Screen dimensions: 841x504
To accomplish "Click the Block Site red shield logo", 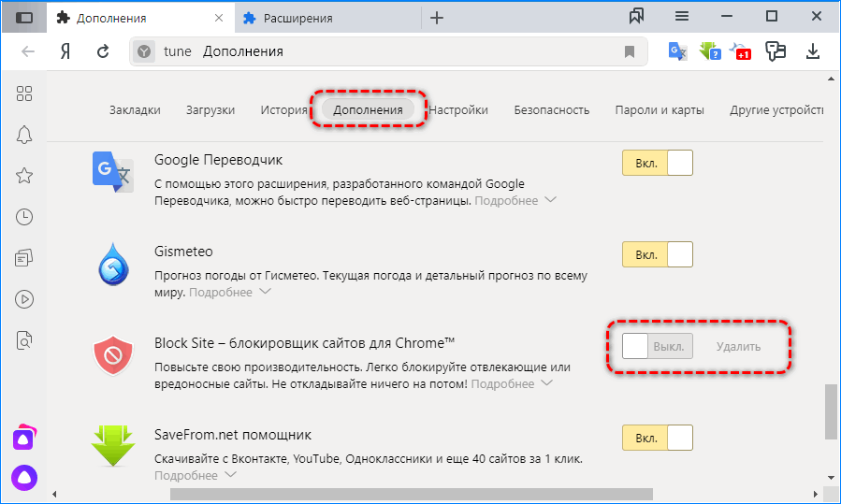I will (113, 355).
